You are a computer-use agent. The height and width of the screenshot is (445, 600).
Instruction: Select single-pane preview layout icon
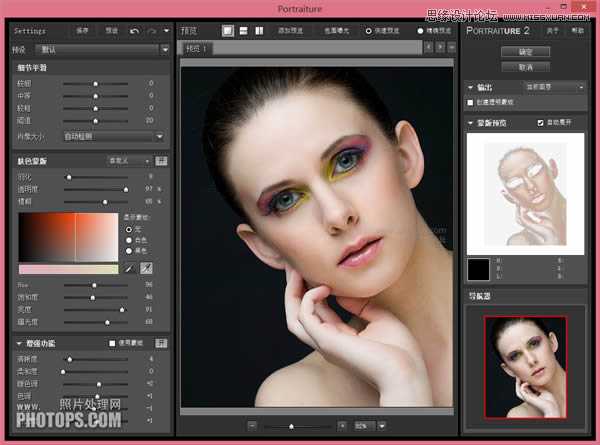[228, 31]
